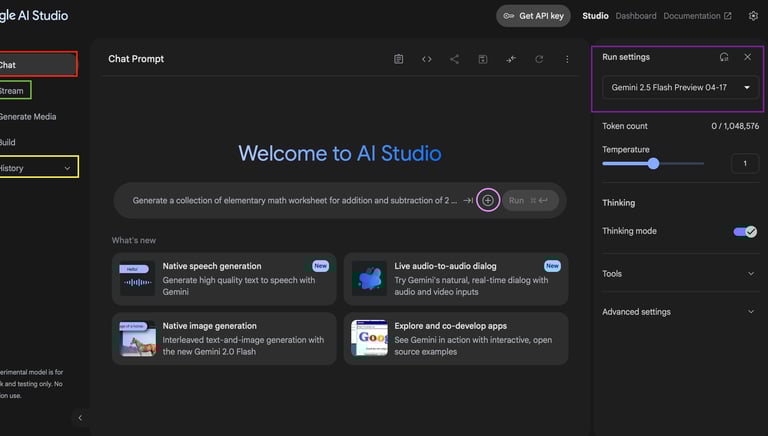The height and width of the screenshot is (436, 768).
Task: Click the refresh icon in prompt toolbar
Action: pyautogui.click(x=539, y=59)
